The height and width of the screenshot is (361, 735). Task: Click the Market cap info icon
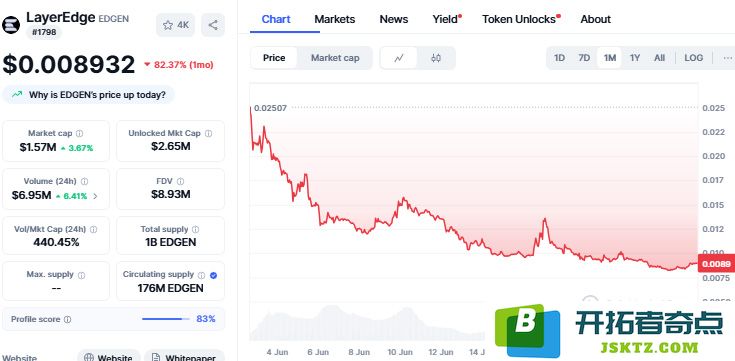(80, 134)
